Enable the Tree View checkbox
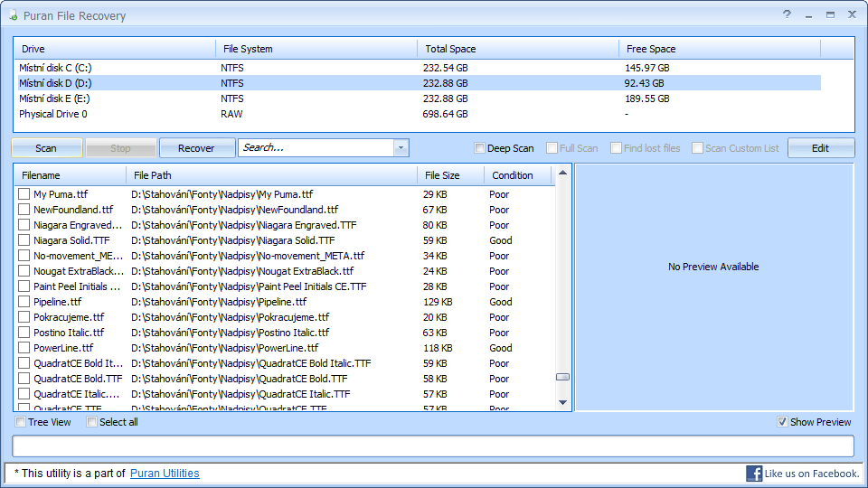This screenshot has width=868, height=488. pos(21,422)
